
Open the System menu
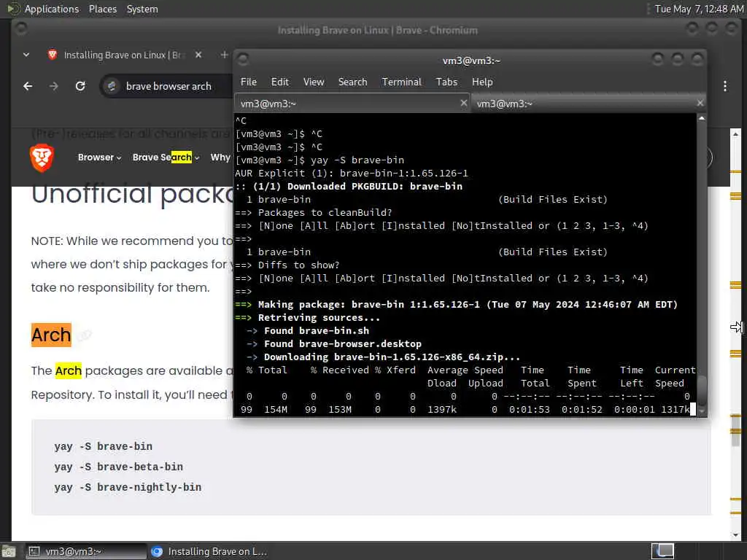point(142,9)
